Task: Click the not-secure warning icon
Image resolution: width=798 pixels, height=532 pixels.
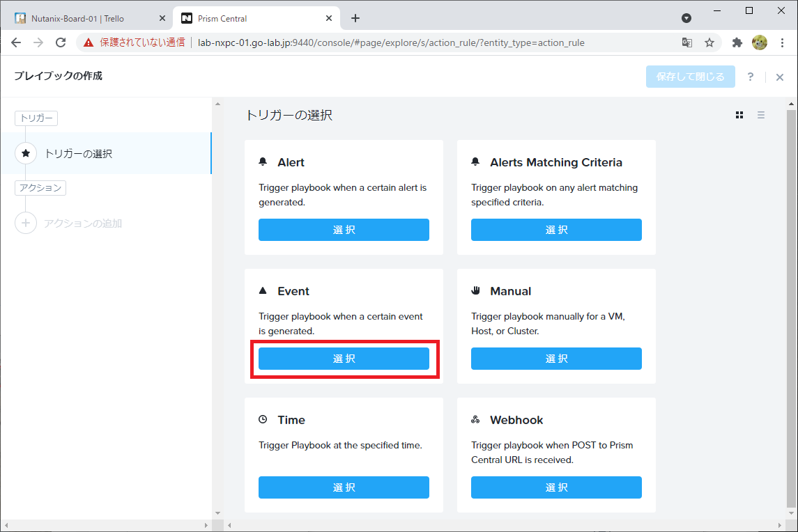Action: (89, 42)
